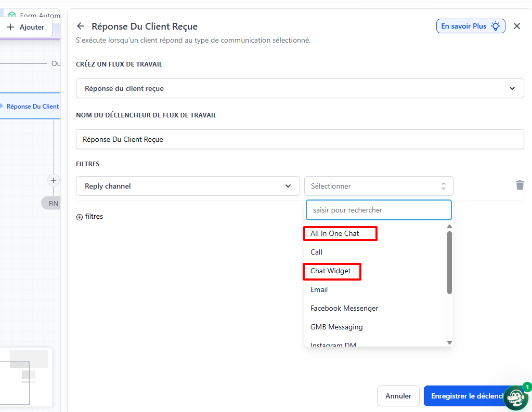
Task: Open the Sélectionner value dropdown
Action: (379, 186)
